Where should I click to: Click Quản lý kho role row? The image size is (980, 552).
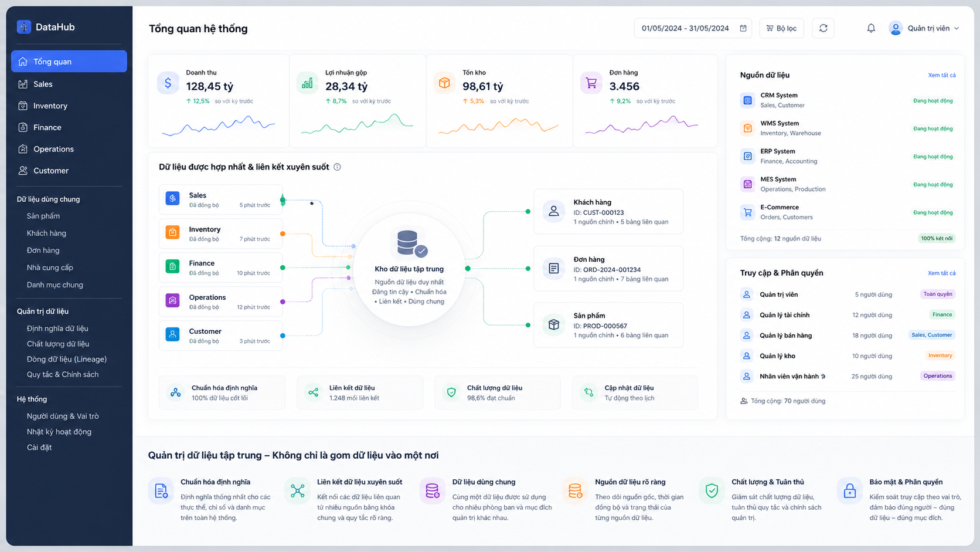[847, 356]
